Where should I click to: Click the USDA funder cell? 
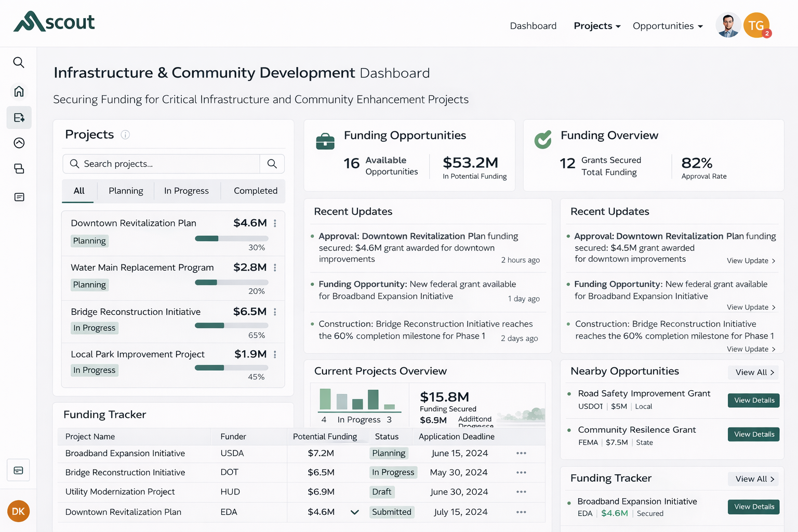[232, 453]
